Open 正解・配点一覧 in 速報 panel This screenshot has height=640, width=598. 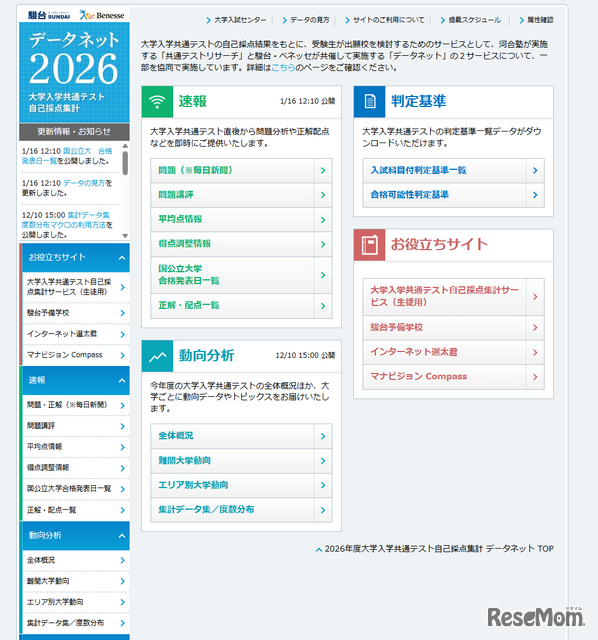pos(241,306)
